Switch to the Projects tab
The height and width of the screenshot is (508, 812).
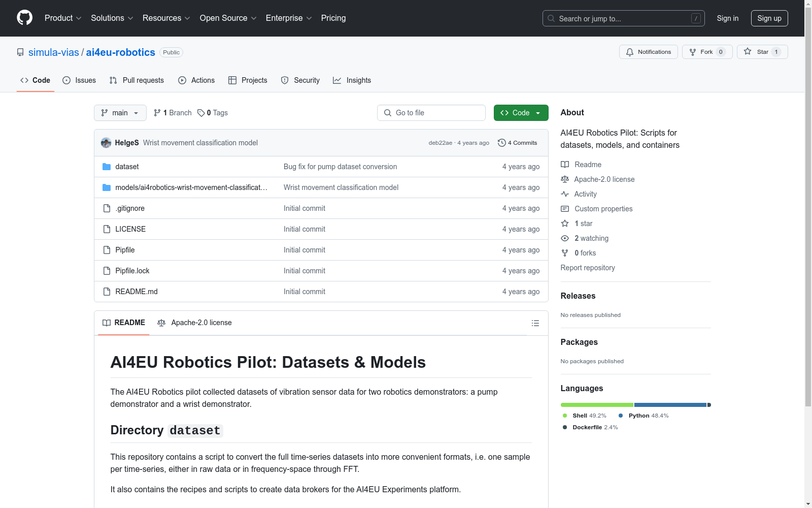click(x=248, y=80)
